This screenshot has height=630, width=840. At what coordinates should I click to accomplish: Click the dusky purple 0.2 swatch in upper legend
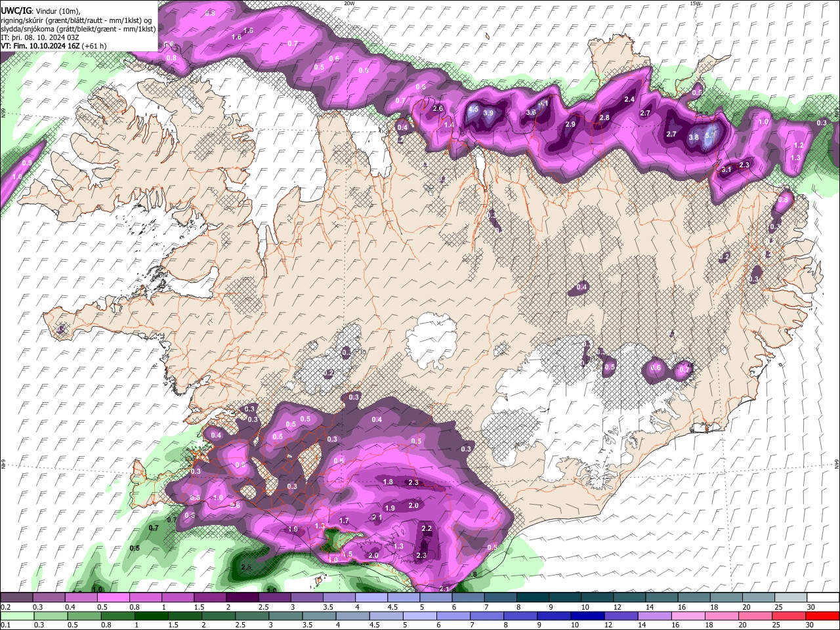[16, 598]
